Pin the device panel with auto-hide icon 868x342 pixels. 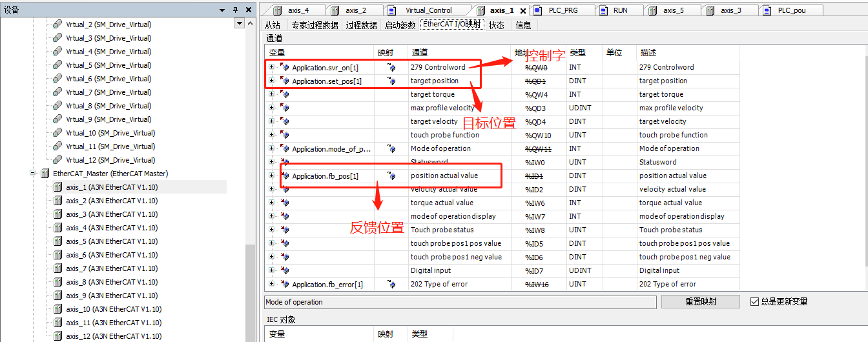pyautogui.click(x=235, y=10)
